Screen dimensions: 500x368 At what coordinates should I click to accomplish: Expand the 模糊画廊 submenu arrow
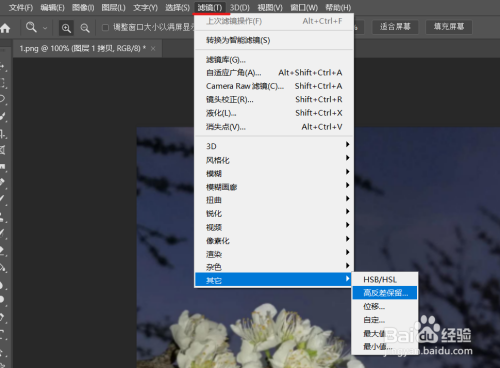pyautogui.click(x=347, y=185)
